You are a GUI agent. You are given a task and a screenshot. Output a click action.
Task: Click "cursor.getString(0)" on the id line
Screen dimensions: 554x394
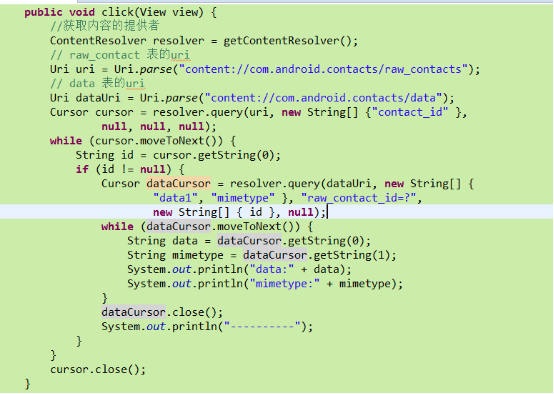pos(213,155)
